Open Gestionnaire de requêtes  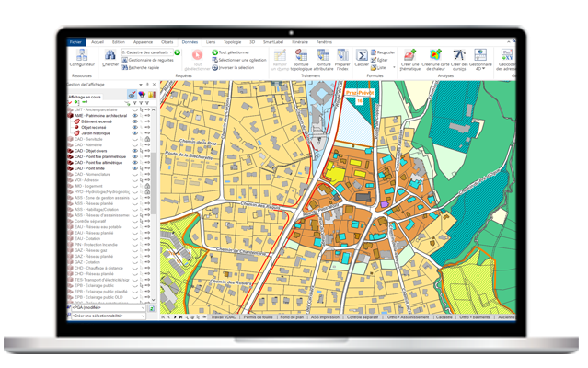tap(148, 60)
